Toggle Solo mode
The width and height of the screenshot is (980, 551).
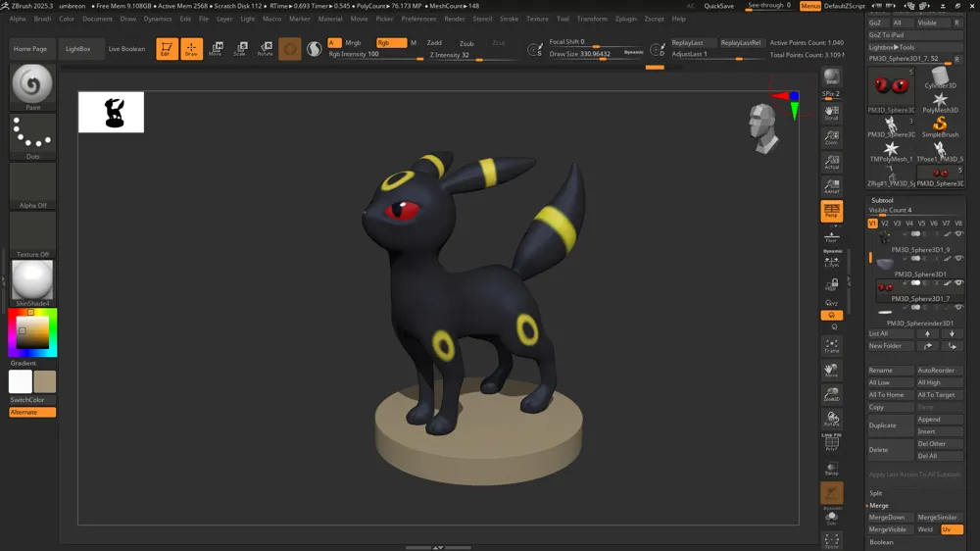(831, 518)
